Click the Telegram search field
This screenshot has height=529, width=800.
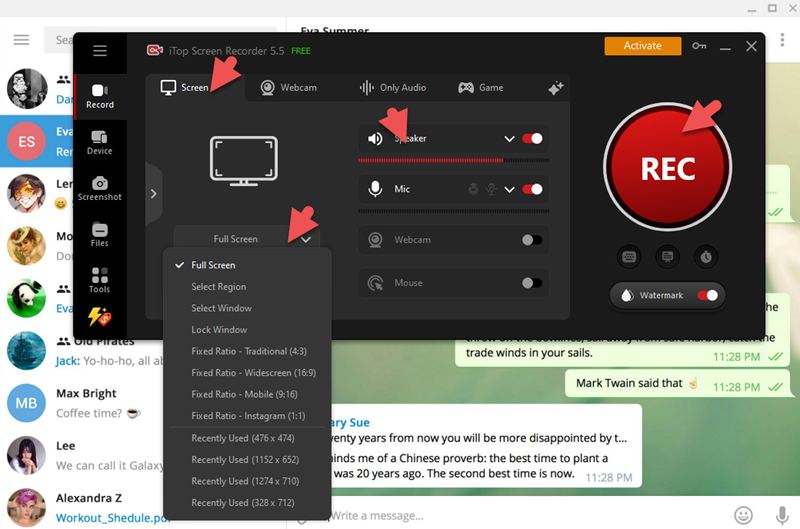tap(59, 40)
